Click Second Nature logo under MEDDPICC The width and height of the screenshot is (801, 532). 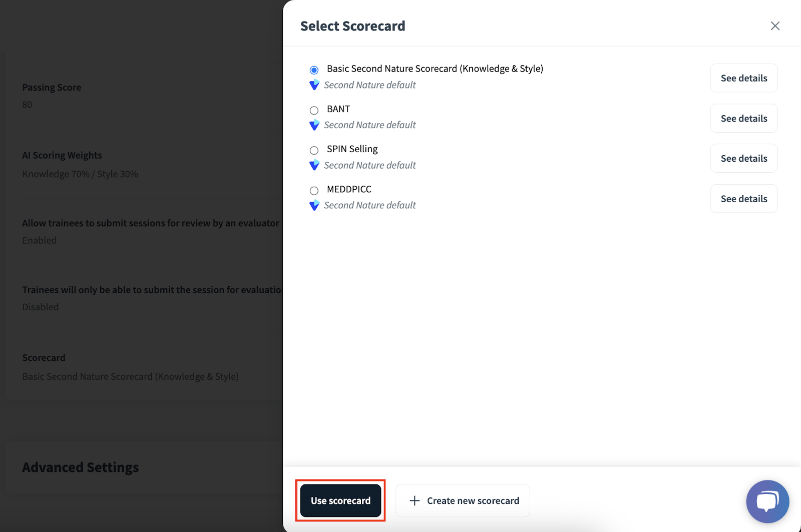(314, 205)
